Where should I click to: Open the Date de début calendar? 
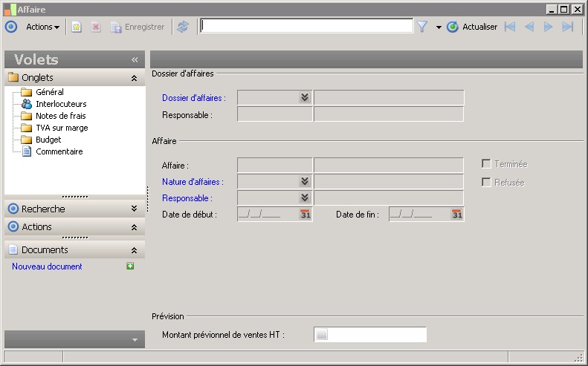point(306,215)
